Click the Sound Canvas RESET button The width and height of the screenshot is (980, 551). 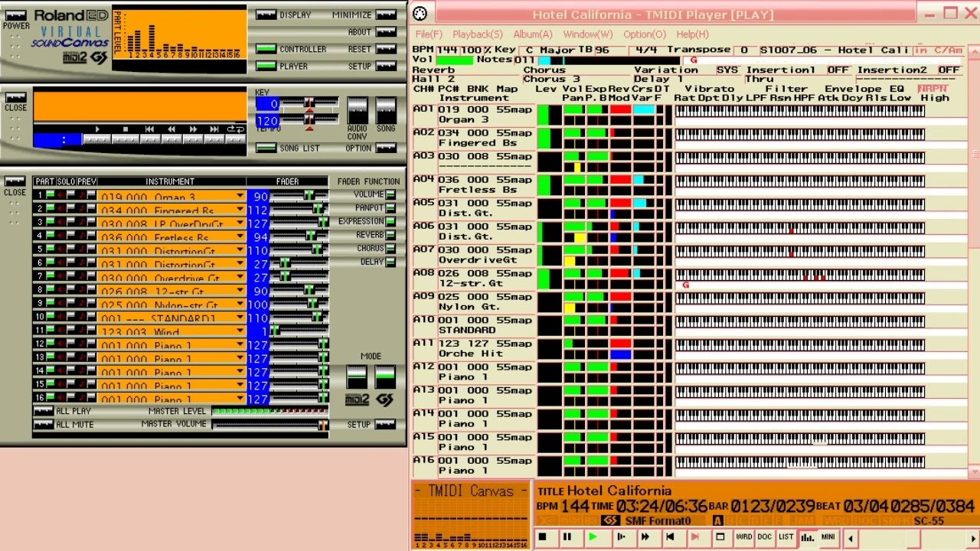point(387,49)
